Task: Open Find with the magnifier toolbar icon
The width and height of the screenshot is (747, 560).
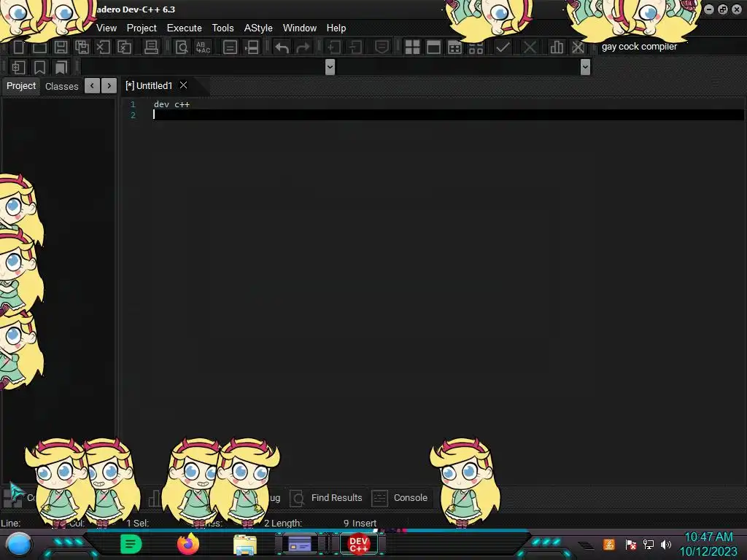Action: [x=182, y=47]
